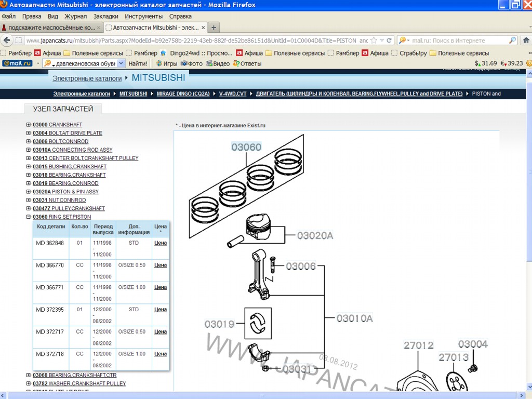Viewport: 532px width, 399px height.
Task: Go to MIRAGE DINGO (CQ2A) breadcrumb
Action: (183, 94)
